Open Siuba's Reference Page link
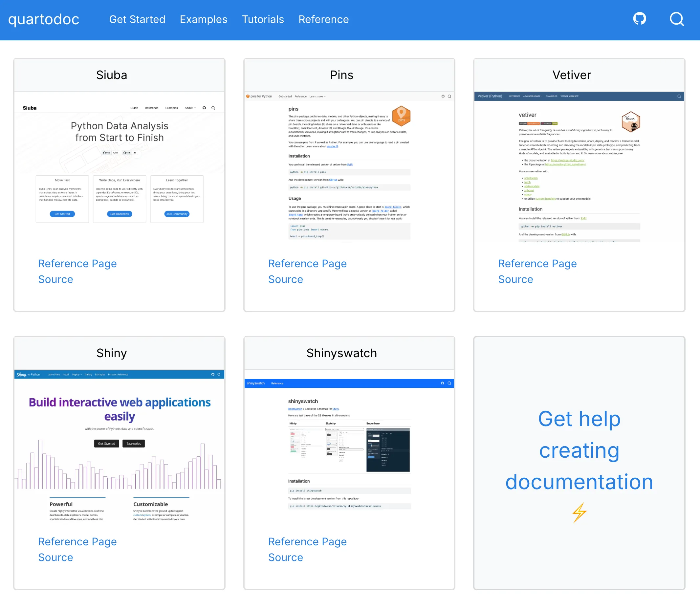 click(x=77, y=264)
